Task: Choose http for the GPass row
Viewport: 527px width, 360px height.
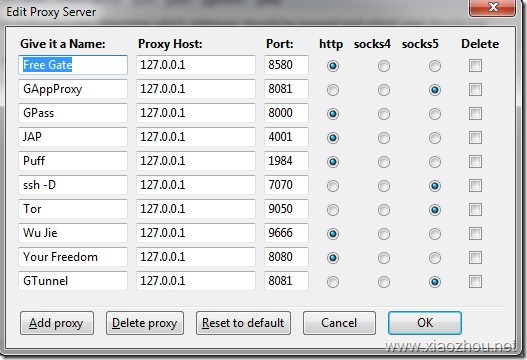Action: (333, 114)
